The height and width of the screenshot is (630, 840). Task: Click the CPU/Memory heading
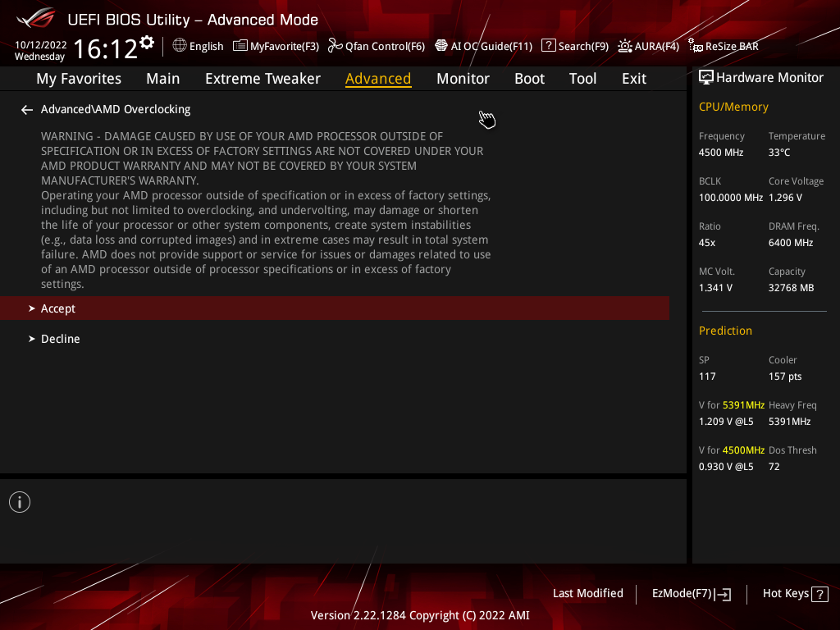click(733, 107)
